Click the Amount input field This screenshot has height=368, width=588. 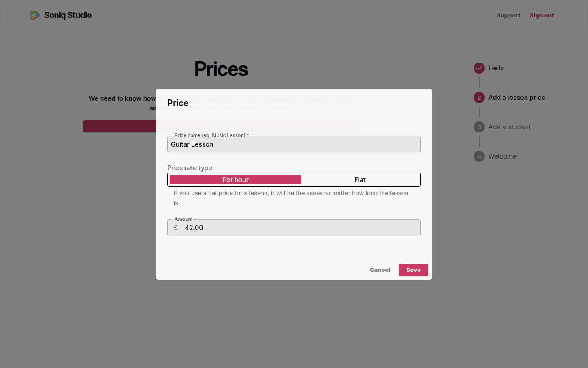pos(294,228)
